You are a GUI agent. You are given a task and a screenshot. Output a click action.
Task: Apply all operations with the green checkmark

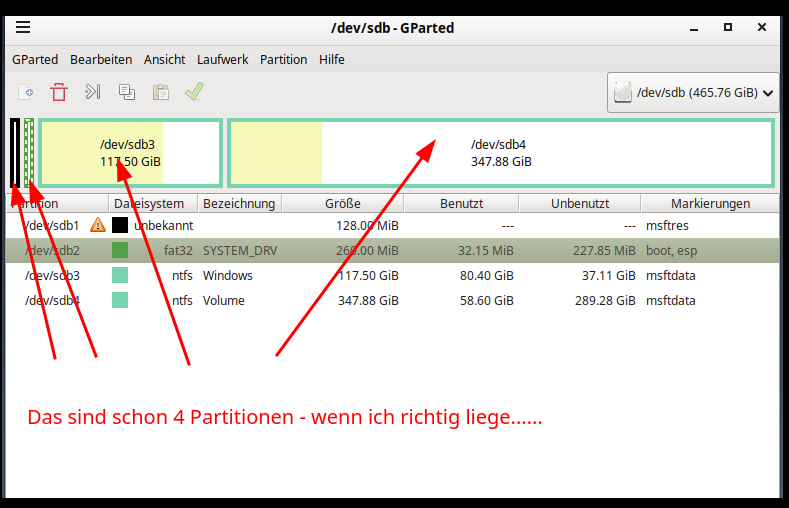tap(194, 92)
